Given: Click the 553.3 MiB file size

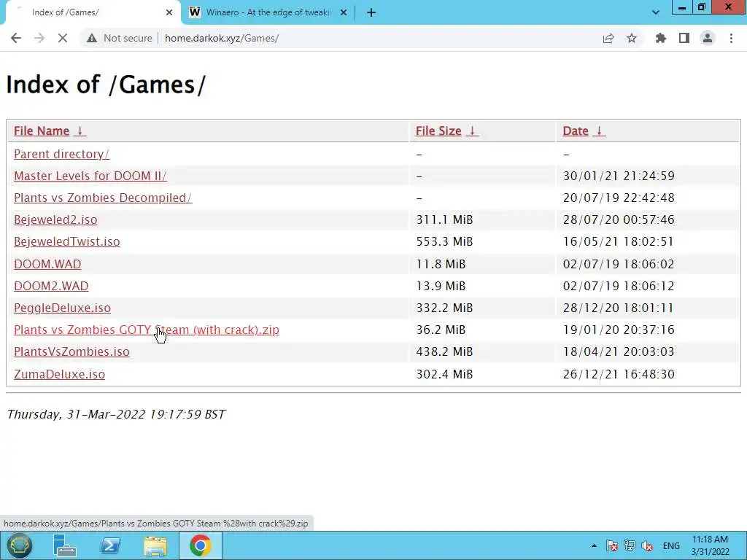Looking at the screenshot, I should [444, 241].
